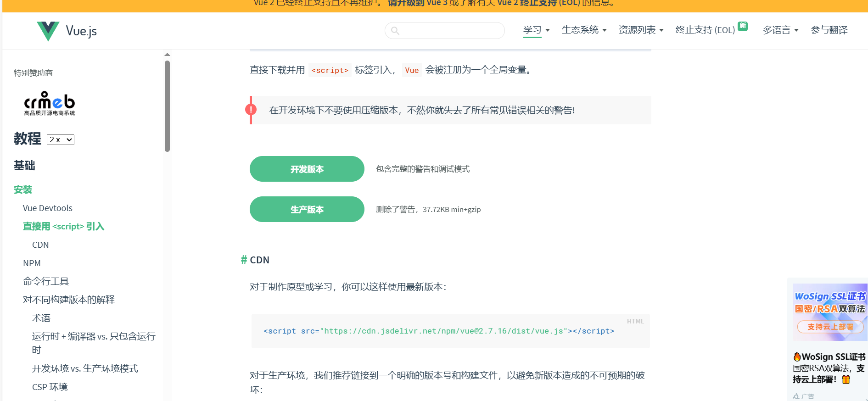
Task: Click the red exclamation warning icon
Action: point(251,110)
